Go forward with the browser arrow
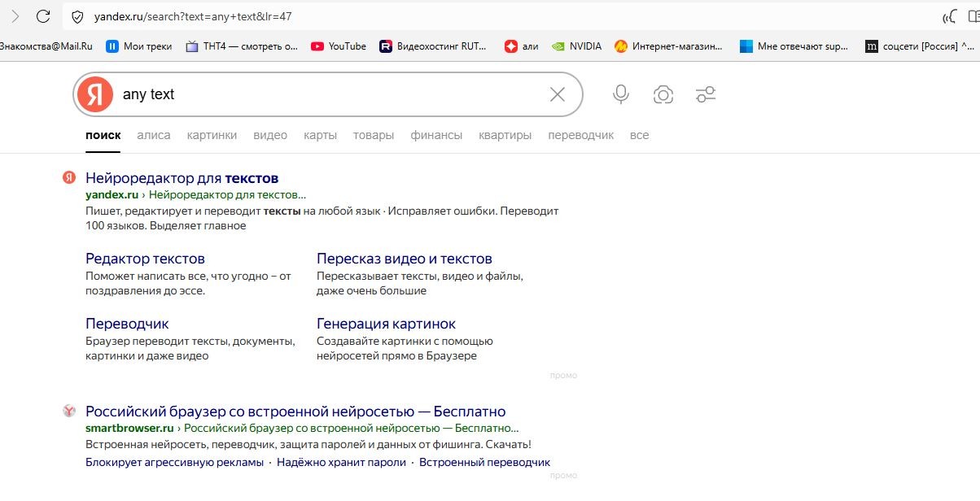This screenshot has height=501, width=980. [x=15, y=16]
